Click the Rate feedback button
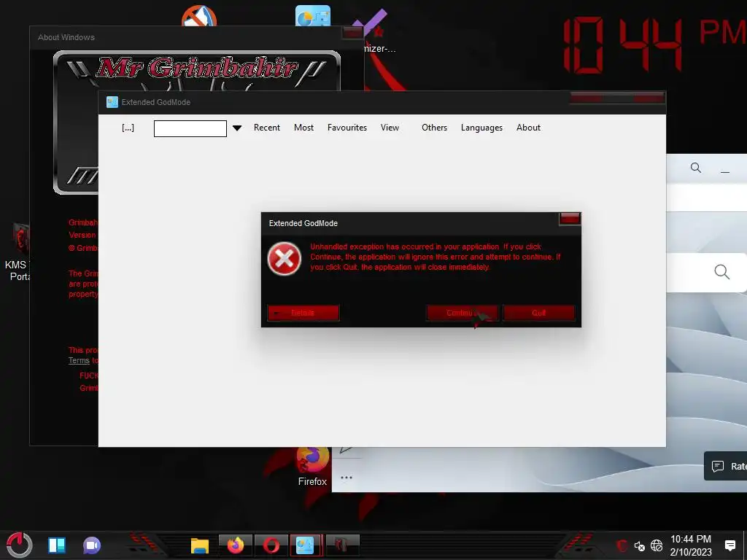747x560 pixels. (726, 466)
